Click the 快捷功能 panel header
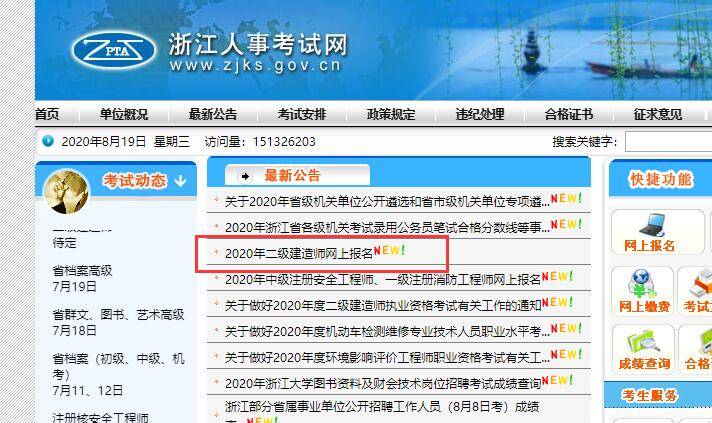 [661, 179]
